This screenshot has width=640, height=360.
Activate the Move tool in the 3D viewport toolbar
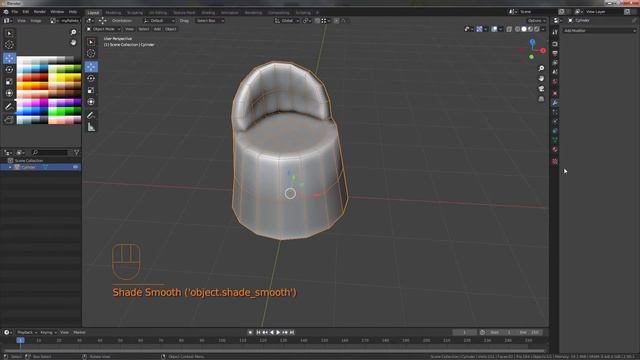(x=91, y=67)
